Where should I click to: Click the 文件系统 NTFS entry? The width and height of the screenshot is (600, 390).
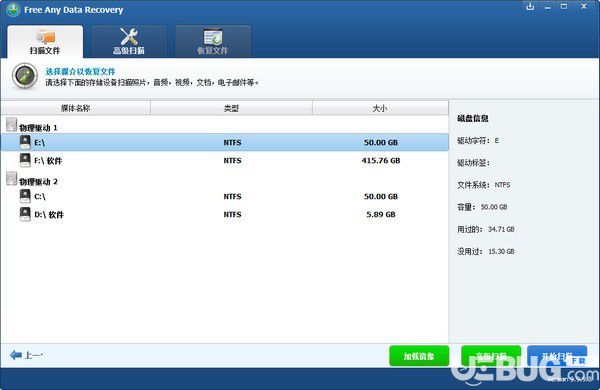click(x=484, y=185)
